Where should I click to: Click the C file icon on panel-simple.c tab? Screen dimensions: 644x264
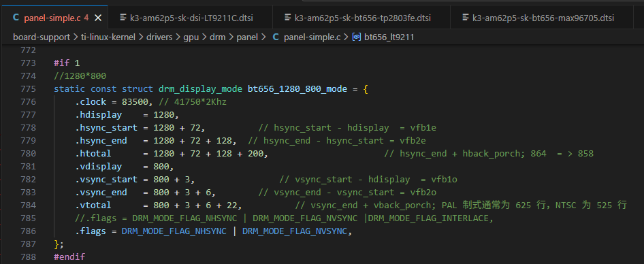pyautogui.click(x=16, y=18)
